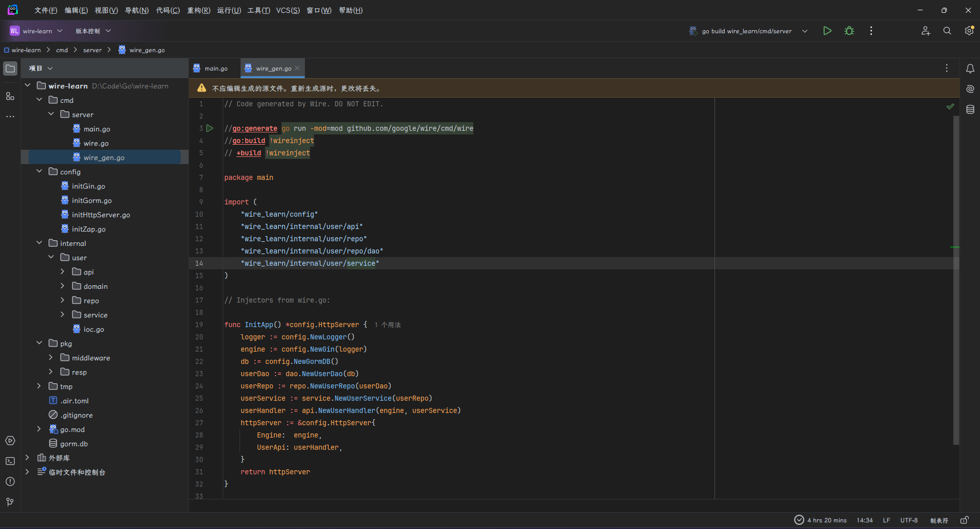
Task: Click editor vertical scrollbar
Action: point(956,280)
